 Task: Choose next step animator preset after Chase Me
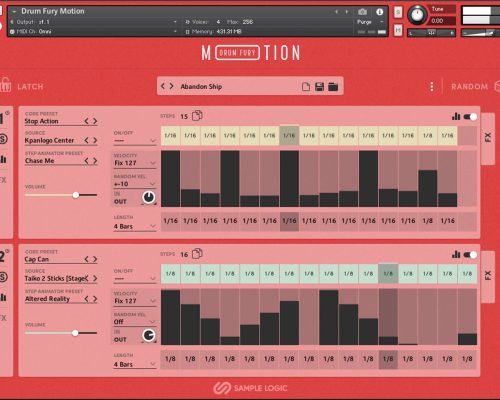(x=95, y=161)
